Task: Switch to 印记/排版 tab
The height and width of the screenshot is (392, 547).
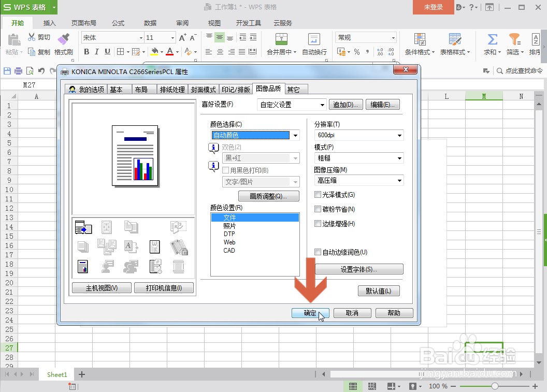Action: pyautogui.click(x=236, y=90)
